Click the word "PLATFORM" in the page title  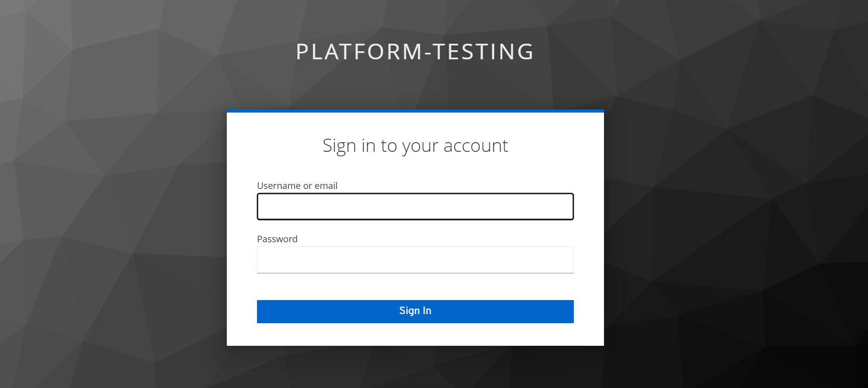click(359, 52)
